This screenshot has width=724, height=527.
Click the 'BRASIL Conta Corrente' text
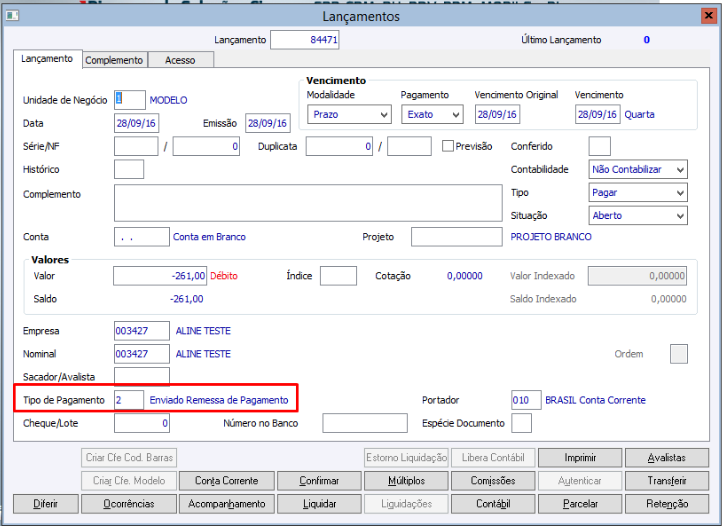point(595,400)
